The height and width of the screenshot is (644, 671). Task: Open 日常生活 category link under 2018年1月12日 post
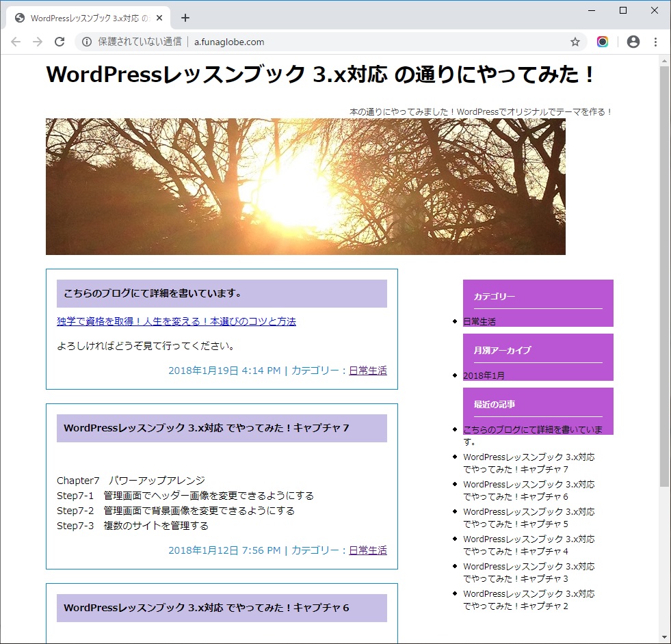tap(368, 550)
